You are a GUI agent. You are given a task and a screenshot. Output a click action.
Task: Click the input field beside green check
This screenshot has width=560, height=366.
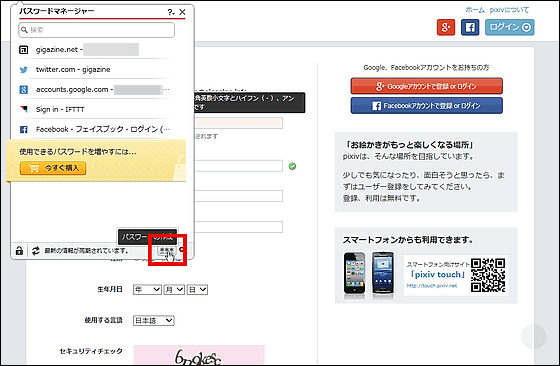[x=239, y=166]
